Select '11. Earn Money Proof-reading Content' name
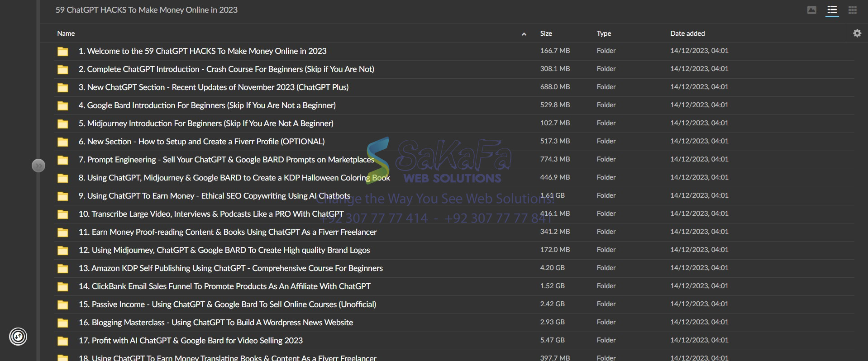Screen dimensions: 868x361 (x=228, y=232)
